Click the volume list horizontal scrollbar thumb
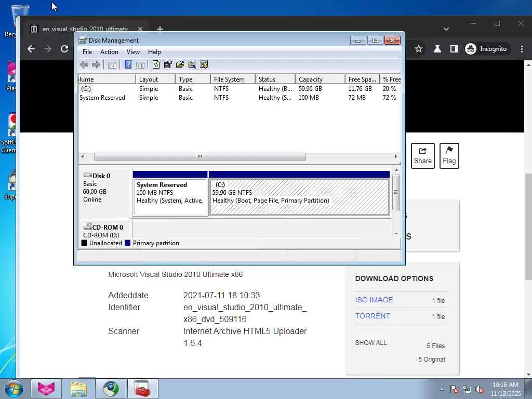This screenshot has width=532, height=399. [200, 156]
